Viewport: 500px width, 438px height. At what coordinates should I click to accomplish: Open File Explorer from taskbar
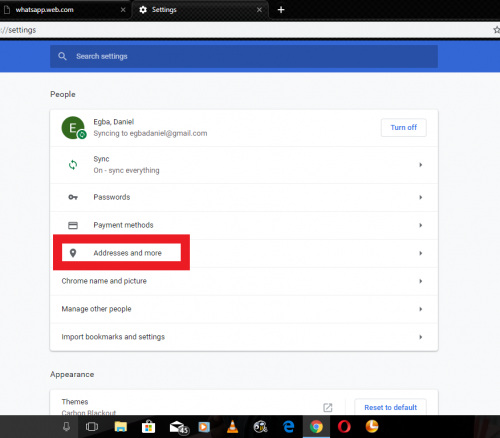pyautogui.click(x=121, y=427)
